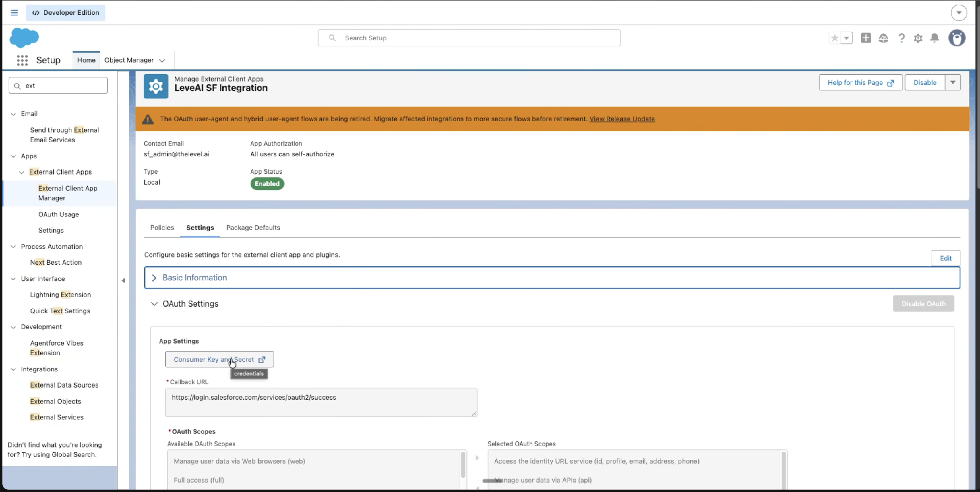Open the hamburger menu beside Developer Edition
Viewport: 980px width, 492px height.
tap(14, 13)
